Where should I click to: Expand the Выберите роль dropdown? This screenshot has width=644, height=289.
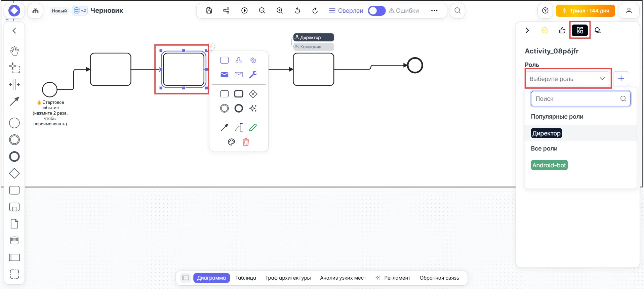coord(567,79)
